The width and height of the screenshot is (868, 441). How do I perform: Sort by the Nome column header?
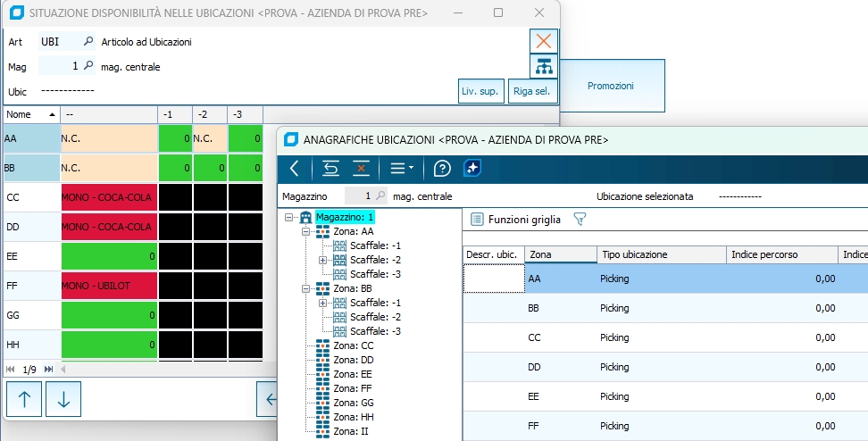[27, 114]
